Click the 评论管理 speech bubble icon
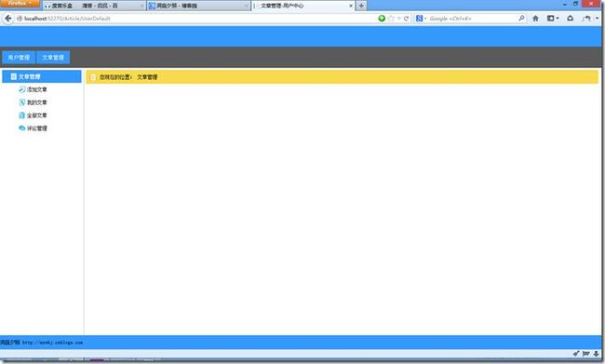Image resolution: width=605 pixels, height=364 pixels. coord(22,128)
